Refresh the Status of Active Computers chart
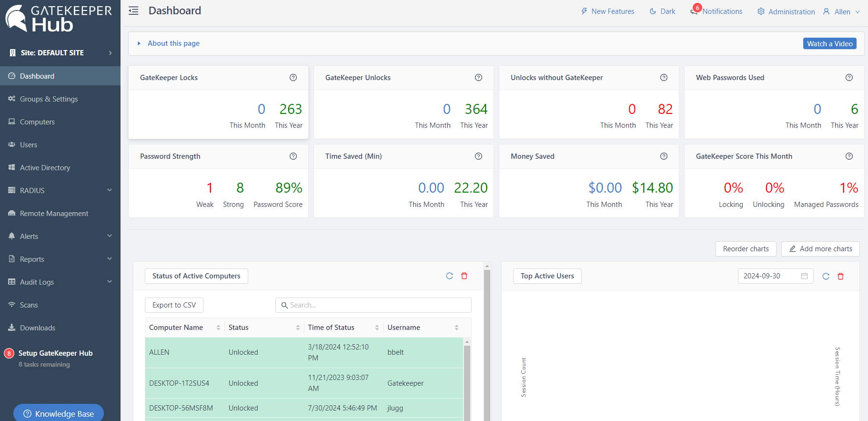Screen dimensions: 868x421 coord(449,276)
